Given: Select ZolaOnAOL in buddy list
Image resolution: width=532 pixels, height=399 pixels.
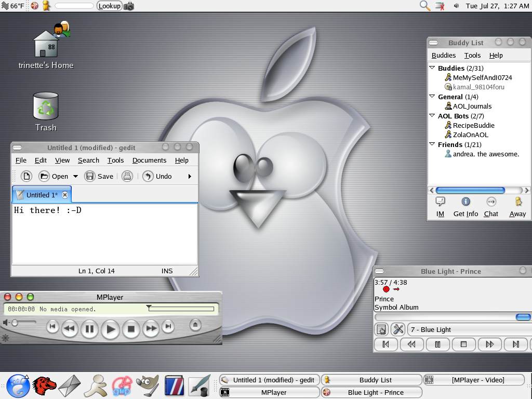Looking at the screenshot, I should 467,135.
